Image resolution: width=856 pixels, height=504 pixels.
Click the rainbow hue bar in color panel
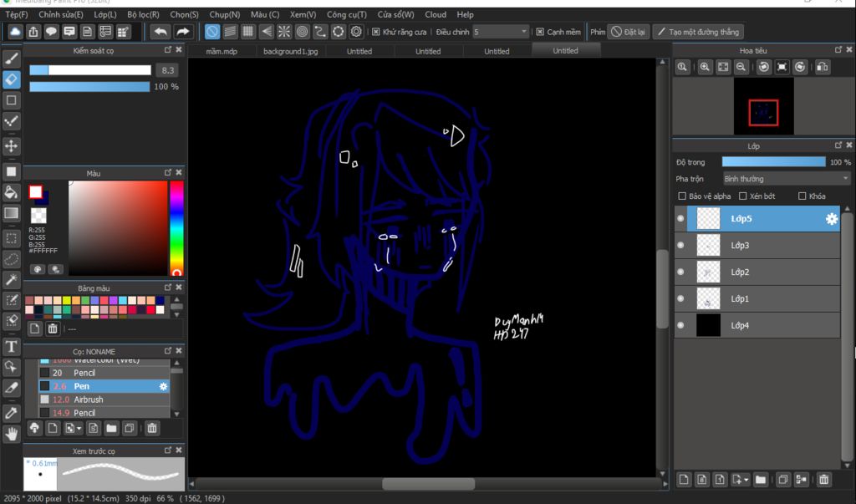176,229
